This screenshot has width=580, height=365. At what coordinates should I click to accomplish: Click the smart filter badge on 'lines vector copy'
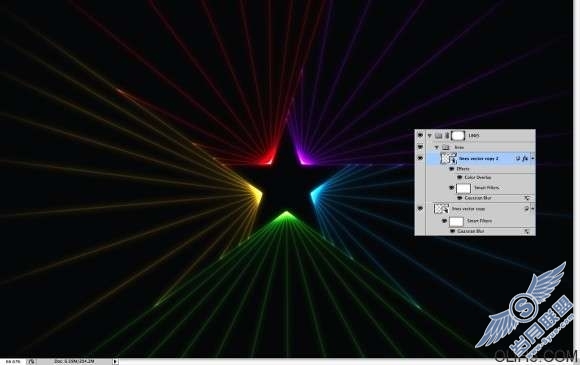526,209
